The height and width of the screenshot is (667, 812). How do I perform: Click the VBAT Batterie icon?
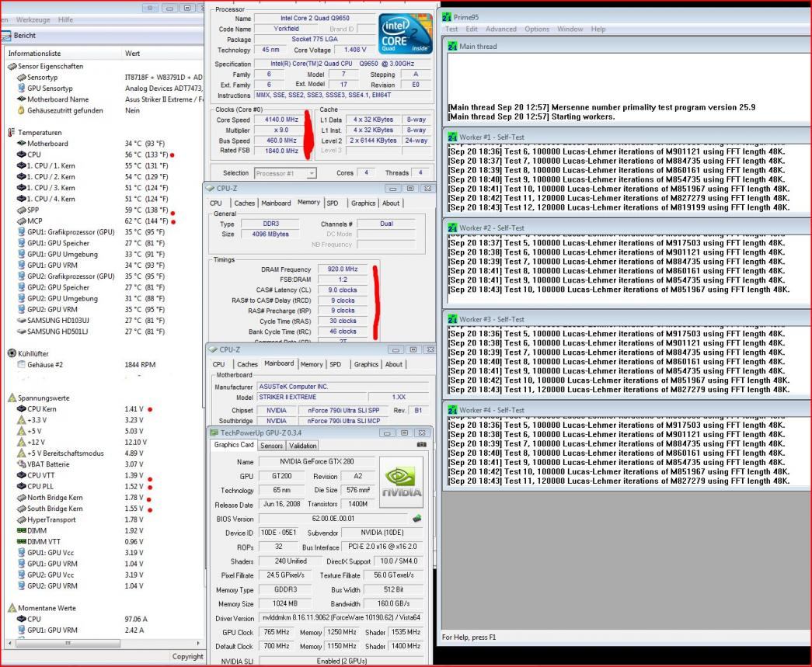[x=21, y=464]
